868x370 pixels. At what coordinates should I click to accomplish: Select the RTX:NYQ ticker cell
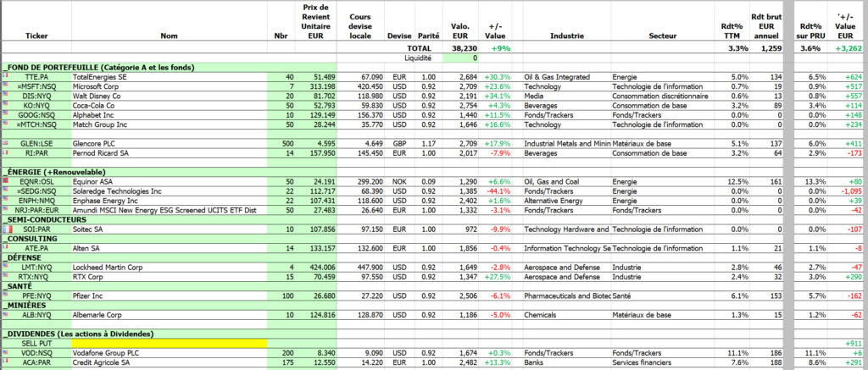pos(36,277)
